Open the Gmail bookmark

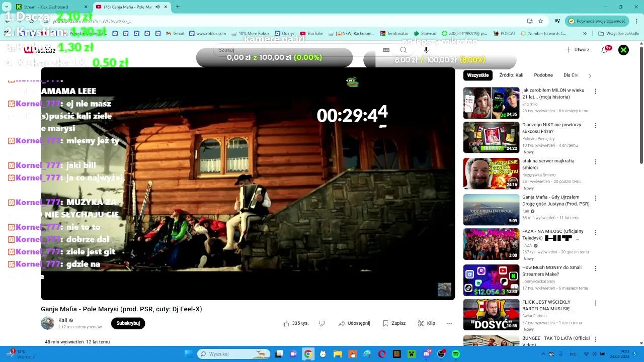(x=175, y=34)
